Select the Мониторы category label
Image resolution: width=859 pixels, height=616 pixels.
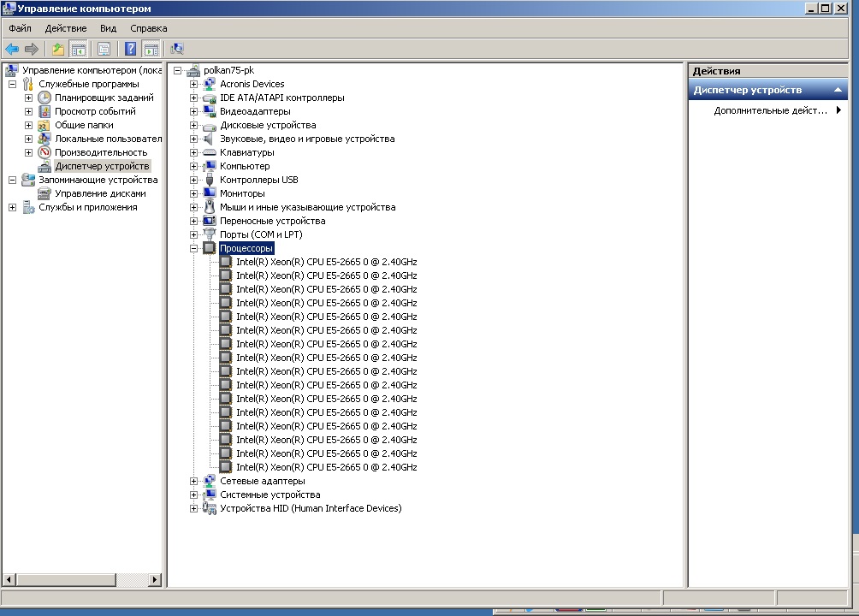242,193
